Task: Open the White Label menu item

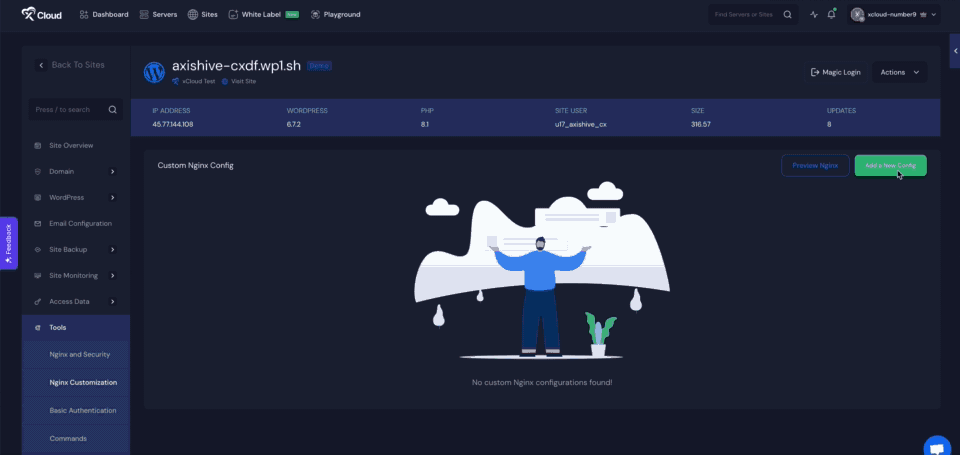Action: [x=264, y=14]
